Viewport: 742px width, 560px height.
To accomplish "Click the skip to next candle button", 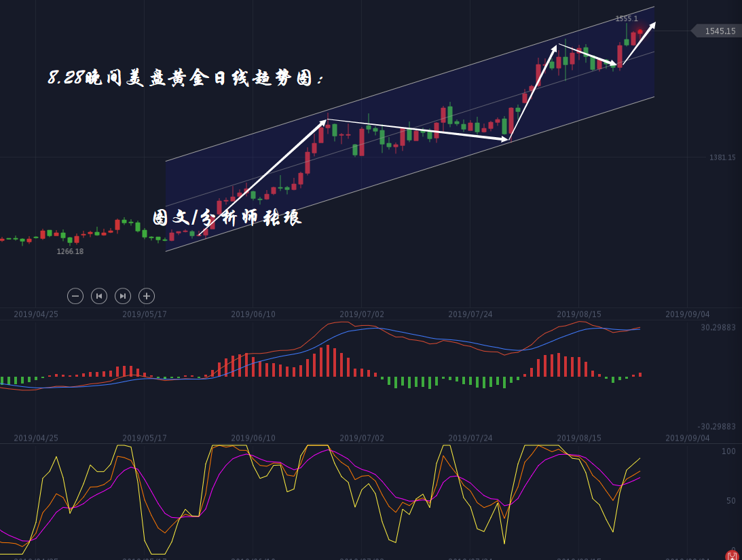I will tap(123, 296).
